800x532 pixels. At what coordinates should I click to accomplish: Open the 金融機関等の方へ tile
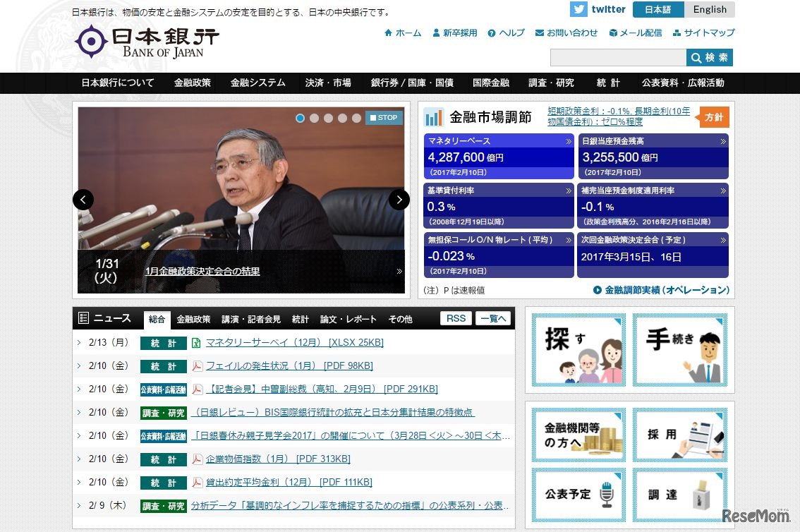click(x=578, y=435)
